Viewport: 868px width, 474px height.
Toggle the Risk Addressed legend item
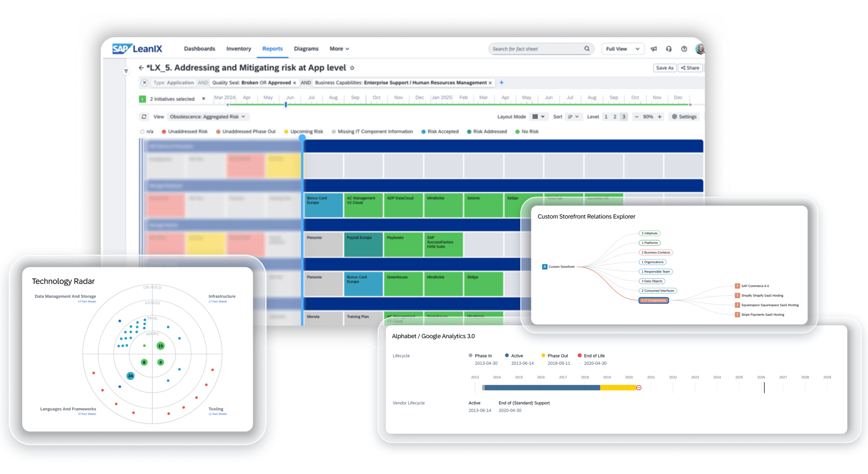pos(487,132)
